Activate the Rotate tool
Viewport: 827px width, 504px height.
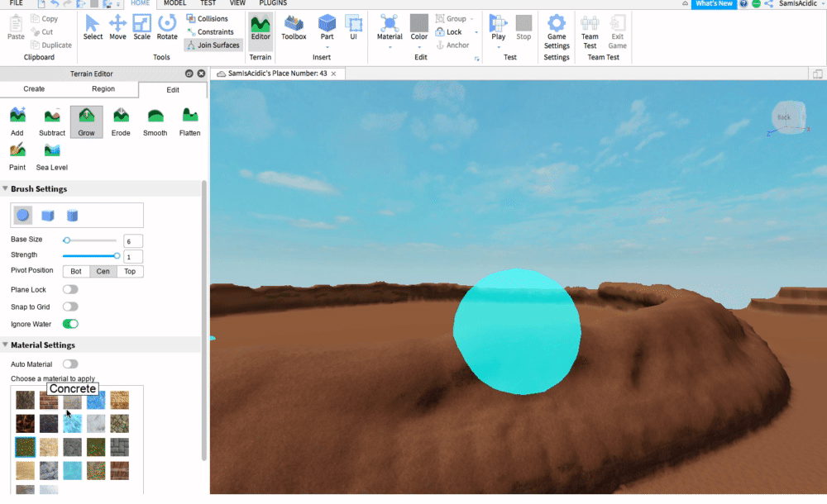click(167, 27)
